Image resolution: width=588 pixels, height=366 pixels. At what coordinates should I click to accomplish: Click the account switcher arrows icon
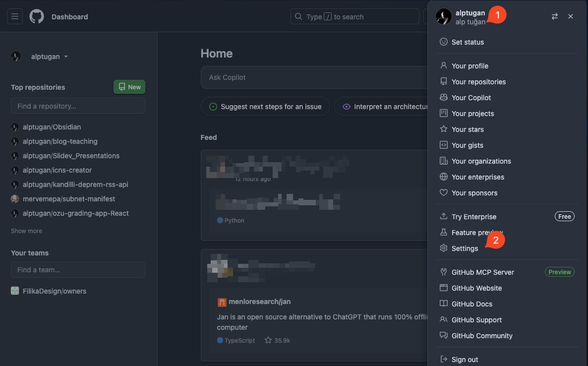point(555,16)
